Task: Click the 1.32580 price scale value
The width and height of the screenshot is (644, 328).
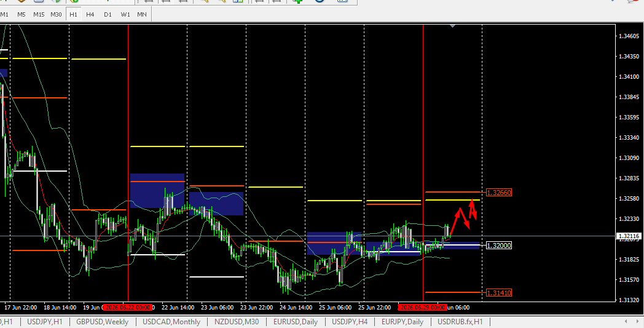Action: pyautogui.click(x=629, y=198)
